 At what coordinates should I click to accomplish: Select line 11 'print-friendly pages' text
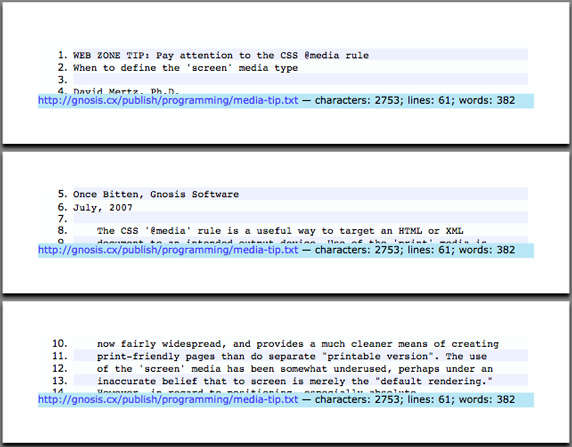point(292,356)
